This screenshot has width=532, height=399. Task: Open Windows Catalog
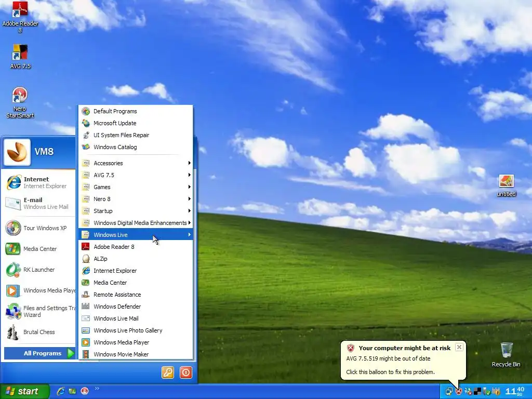(x=136, y=147)
